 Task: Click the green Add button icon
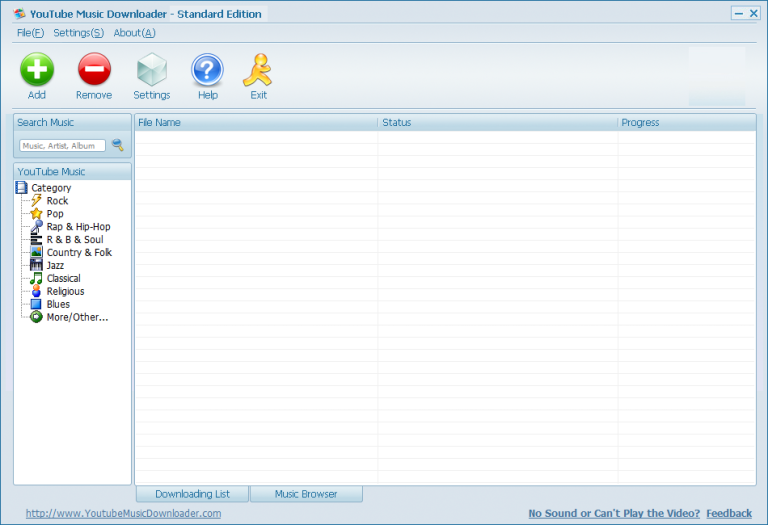pos(37,70)
